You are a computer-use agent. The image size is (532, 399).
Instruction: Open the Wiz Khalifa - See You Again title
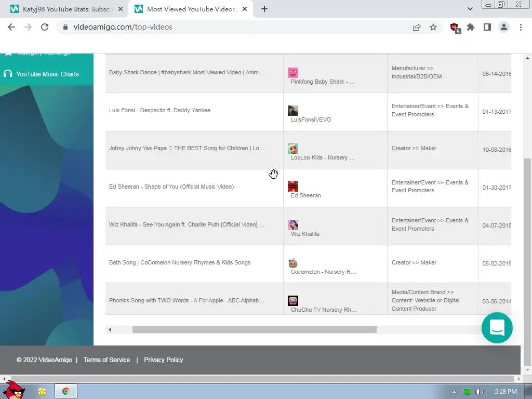187,224
